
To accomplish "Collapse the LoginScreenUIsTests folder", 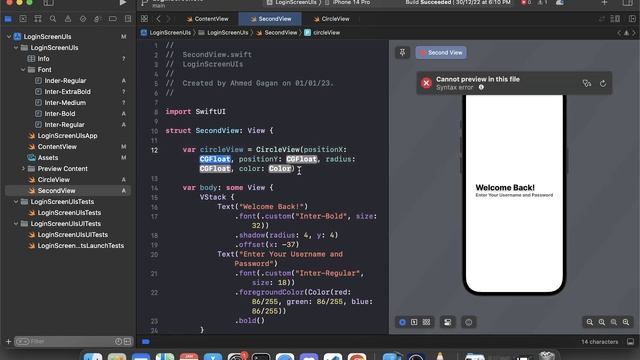I will [16, 202].
